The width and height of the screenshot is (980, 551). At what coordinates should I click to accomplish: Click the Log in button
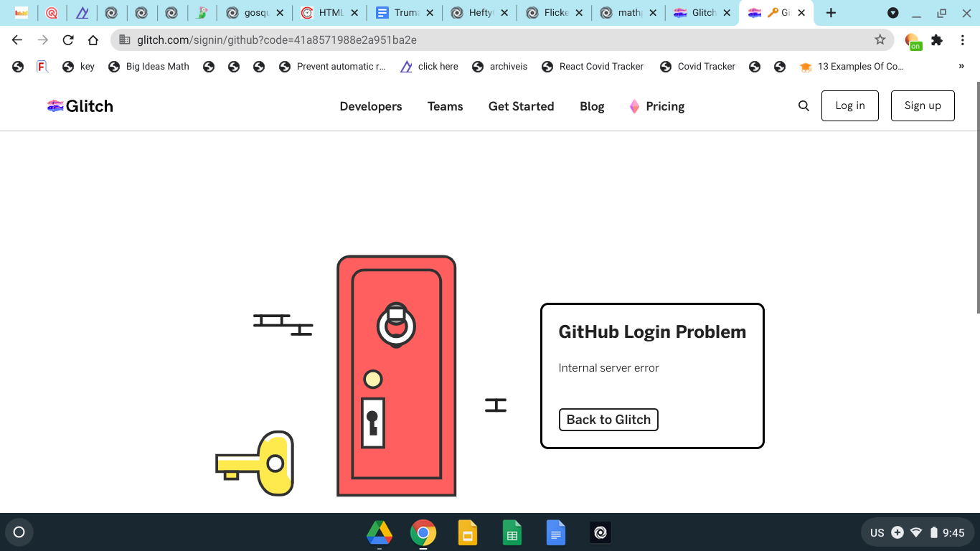850,105
